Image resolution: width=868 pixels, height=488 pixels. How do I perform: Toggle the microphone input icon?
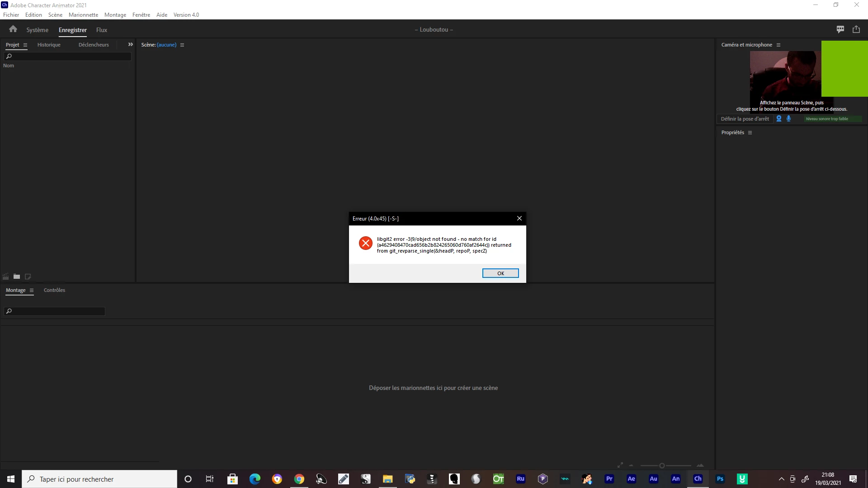[789, 119]
